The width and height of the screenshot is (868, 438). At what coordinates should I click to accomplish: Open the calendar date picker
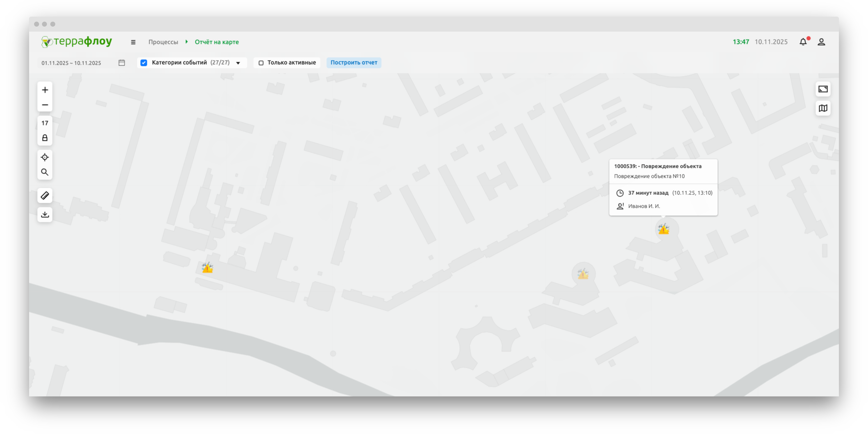click(x=122, y=63)
